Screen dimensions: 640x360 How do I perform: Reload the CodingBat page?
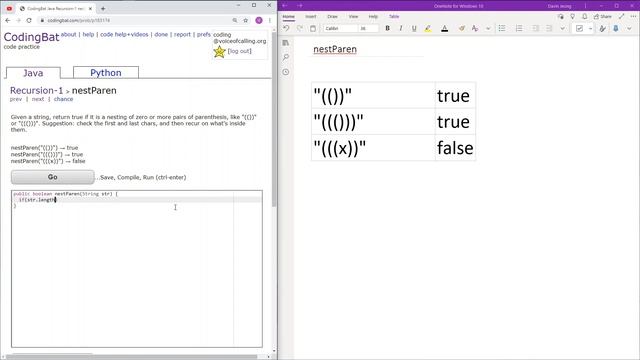(29, 20)
